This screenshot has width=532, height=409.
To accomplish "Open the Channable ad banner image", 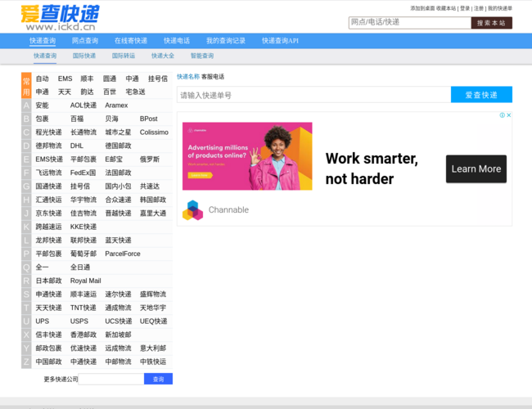I will 247,156.
